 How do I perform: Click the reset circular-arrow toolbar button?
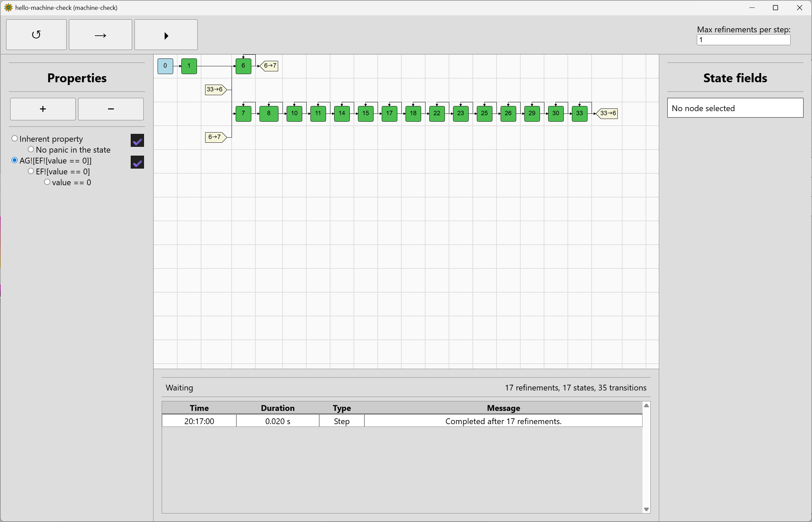pyautogui.click(x=36, y=35)
